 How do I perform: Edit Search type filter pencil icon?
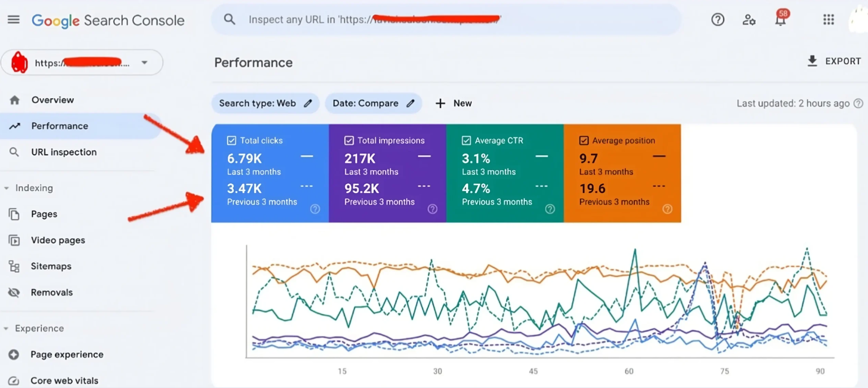(x=308, y=103)
